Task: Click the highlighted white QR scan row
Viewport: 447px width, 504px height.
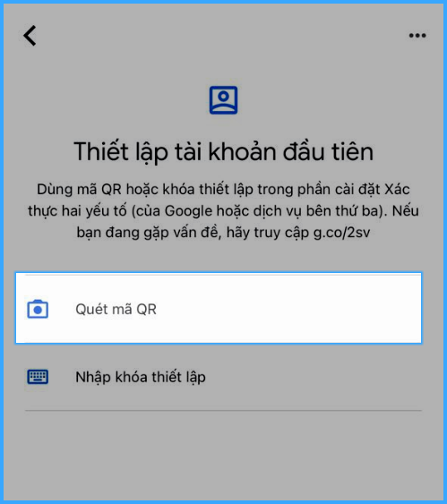Action: 219,308
